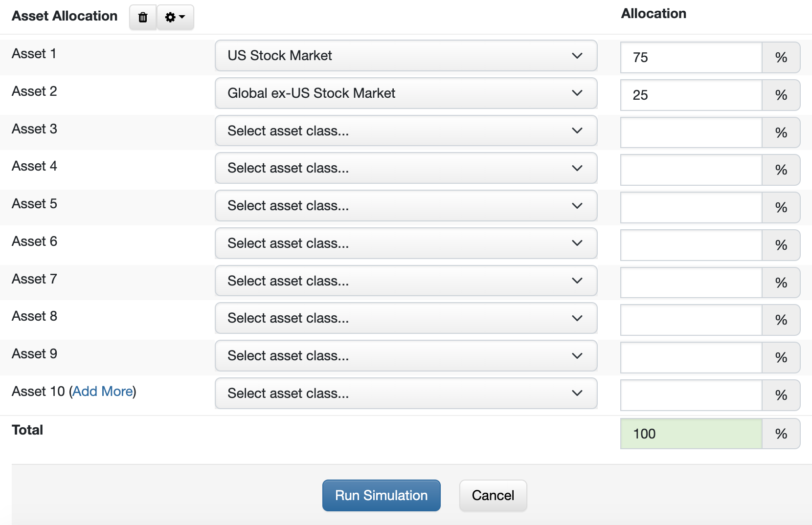Expand the Asset 9 asset class dropdown
The width and height of the screenshot is (812, 525).
click(x=406, y=356)
